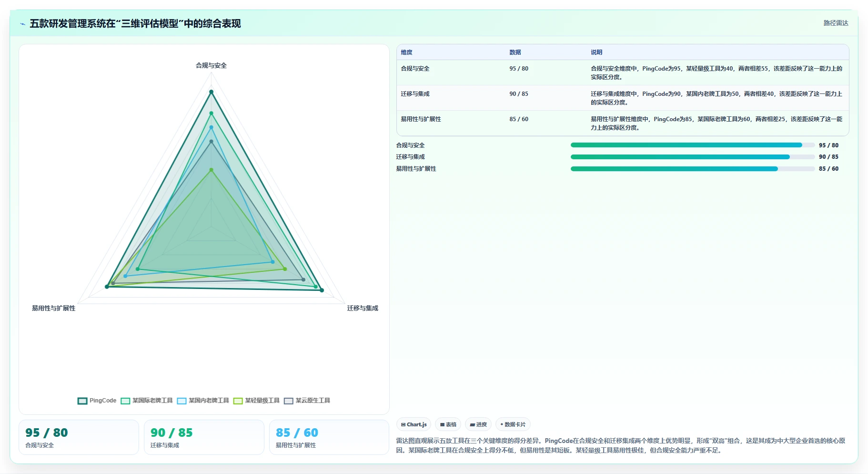This screenshot has width=868, height=474.
Task: Select the 表格 chip
Action: 448,424
